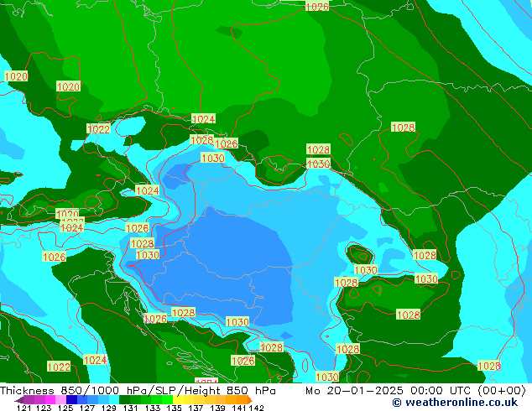Image resolution: width=532 pixels, height=411 pixels.
Task: Click the 1030 label directly below 1028 center-top
Action: click(x=318, y=164)
